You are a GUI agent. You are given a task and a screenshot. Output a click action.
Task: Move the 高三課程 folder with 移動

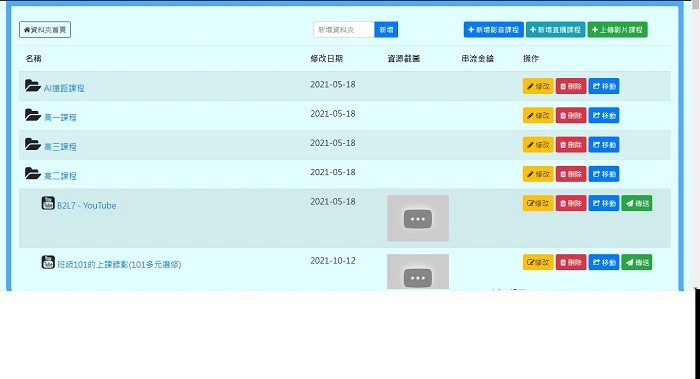(604, 145)
